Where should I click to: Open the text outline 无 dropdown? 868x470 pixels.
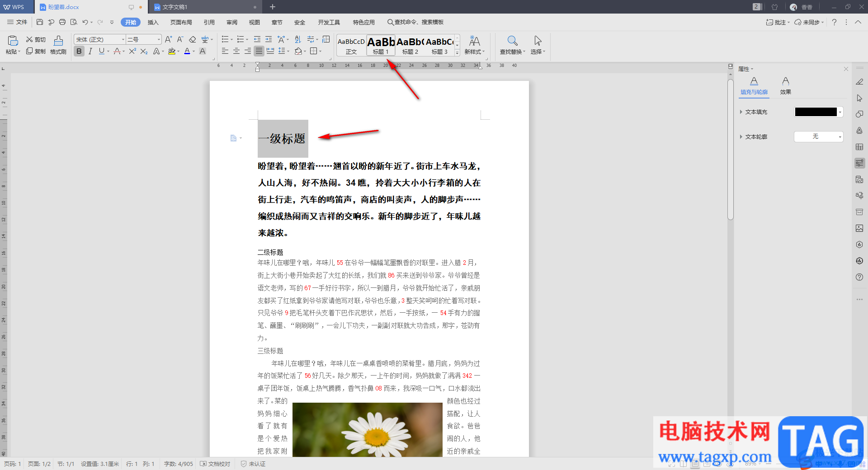pos(819,136)
